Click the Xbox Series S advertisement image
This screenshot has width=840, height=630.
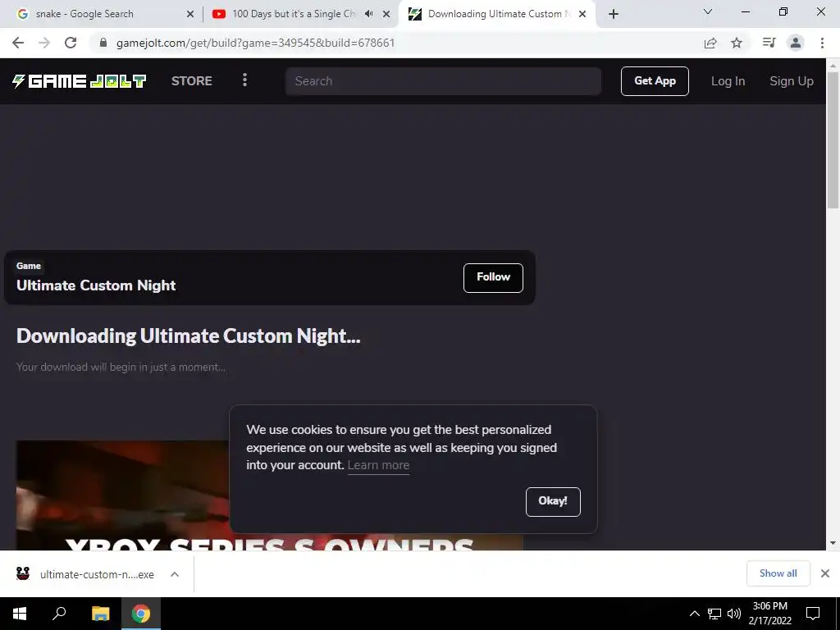[269, 495]
